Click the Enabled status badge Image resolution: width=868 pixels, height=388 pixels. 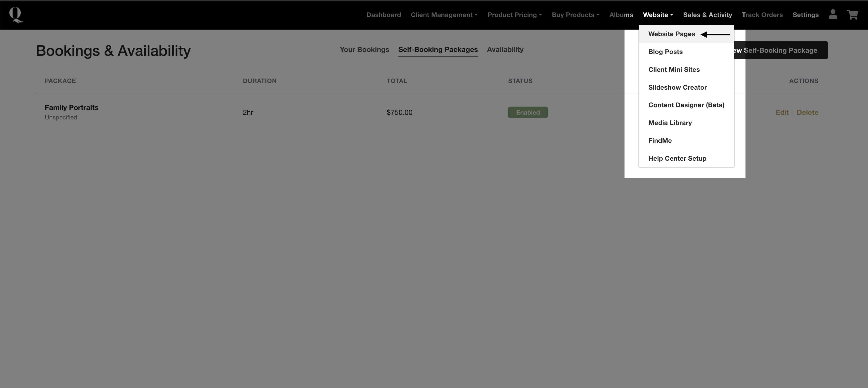coord(528,113)
